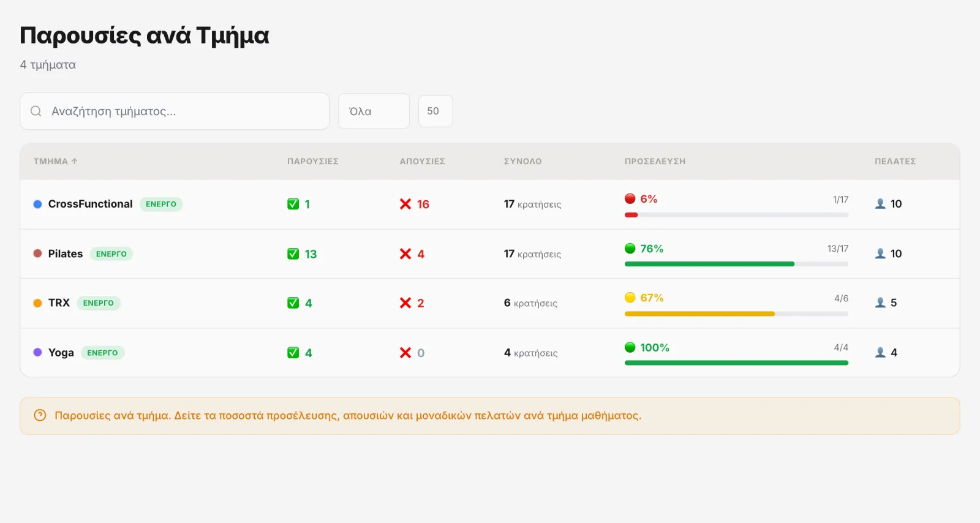Click the yellow status circle beside 67%

(x=630, y=298)
